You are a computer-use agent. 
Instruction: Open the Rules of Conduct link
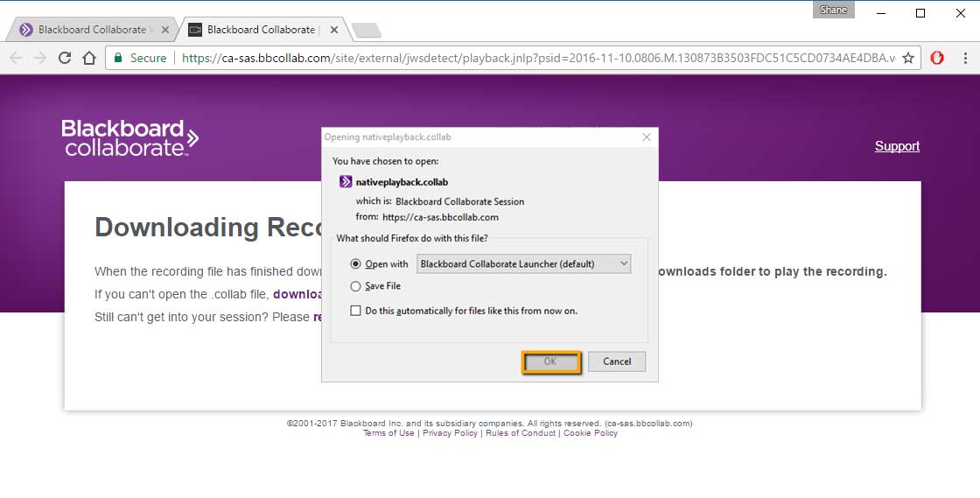(521, 433)
